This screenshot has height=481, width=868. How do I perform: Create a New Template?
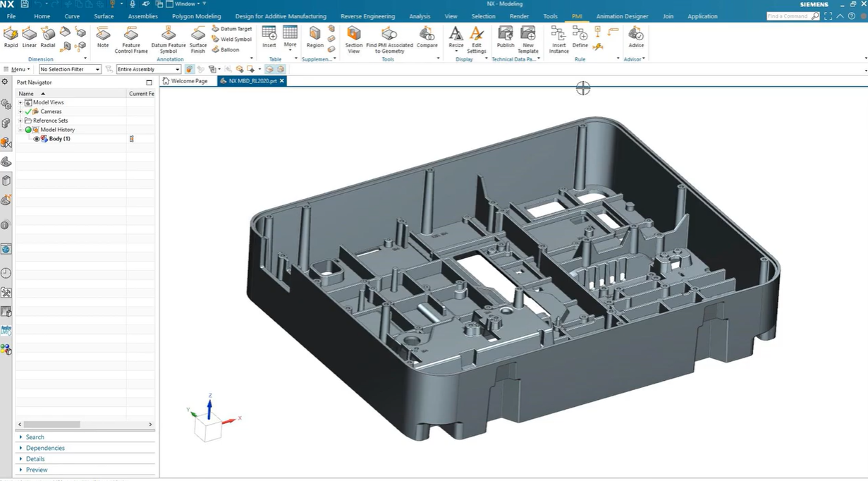(x=528, y=40)
